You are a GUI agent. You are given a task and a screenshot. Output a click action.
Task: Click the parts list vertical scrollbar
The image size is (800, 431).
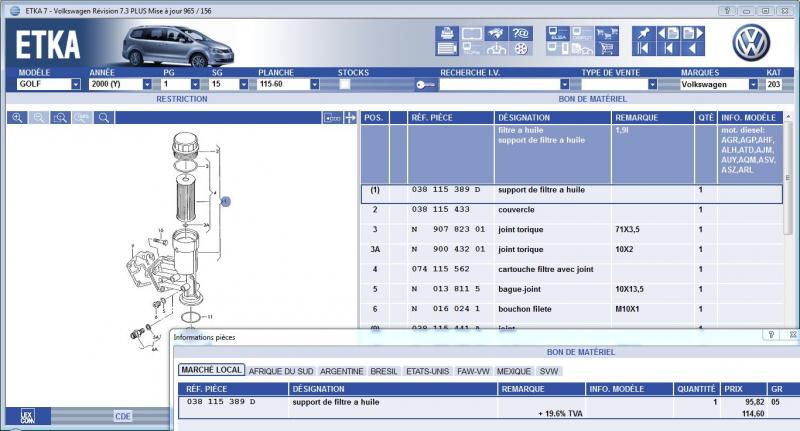788,179
